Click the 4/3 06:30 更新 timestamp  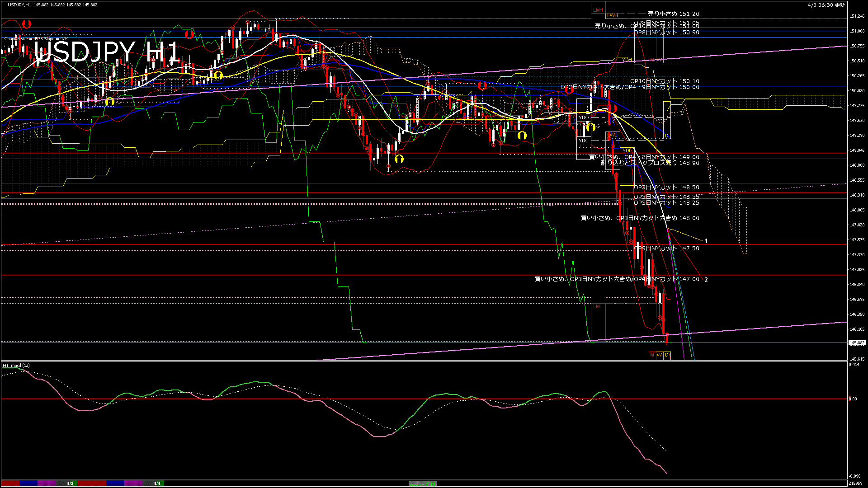[x=826, y=5]
